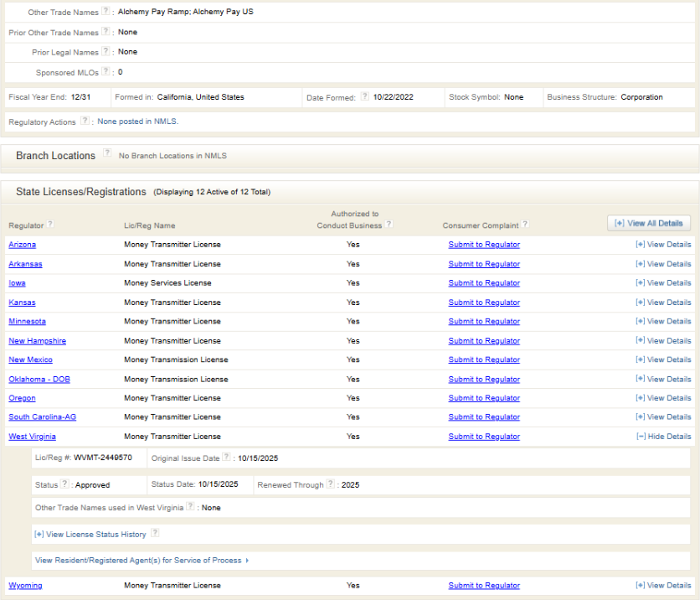Click help icon next to Other Trade Names

pyautogui.click(x=106, y=12)
